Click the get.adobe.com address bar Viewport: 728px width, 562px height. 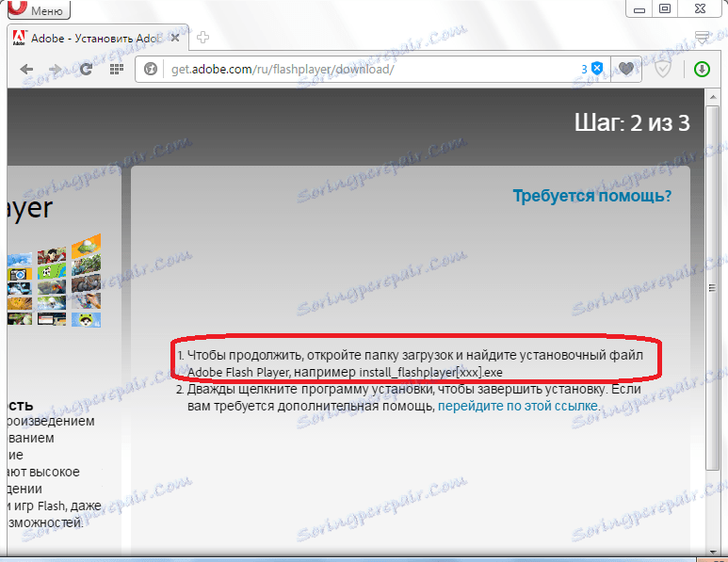371,69
